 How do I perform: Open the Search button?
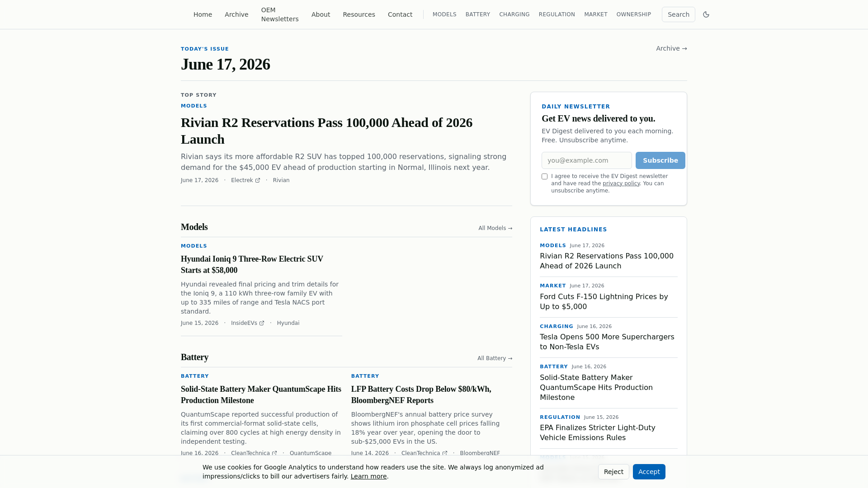679,14
